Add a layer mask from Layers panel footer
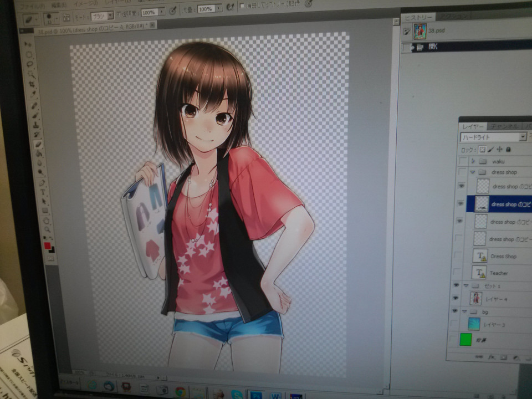 coord(504,357)
